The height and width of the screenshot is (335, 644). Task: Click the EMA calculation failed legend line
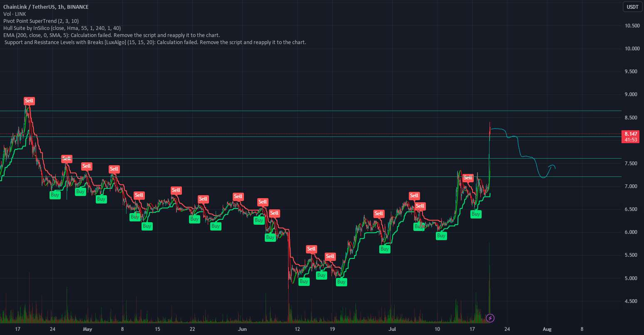[x=112, y=35]
